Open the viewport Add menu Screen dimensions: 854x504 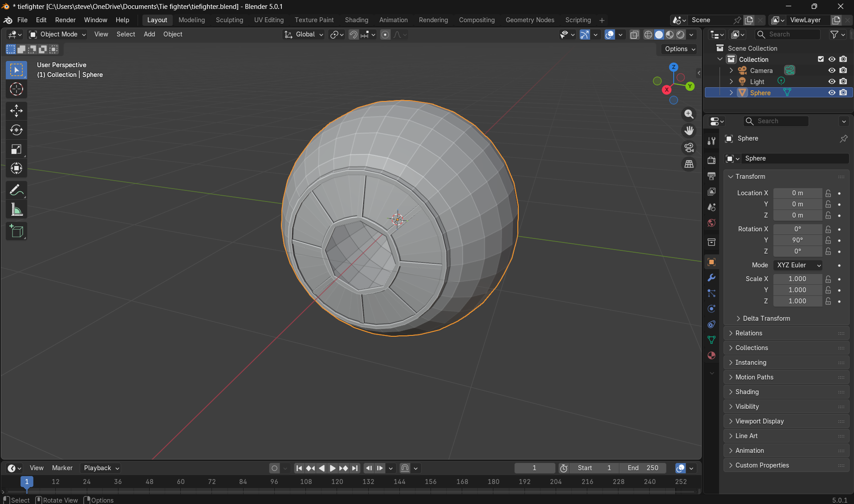149,34
